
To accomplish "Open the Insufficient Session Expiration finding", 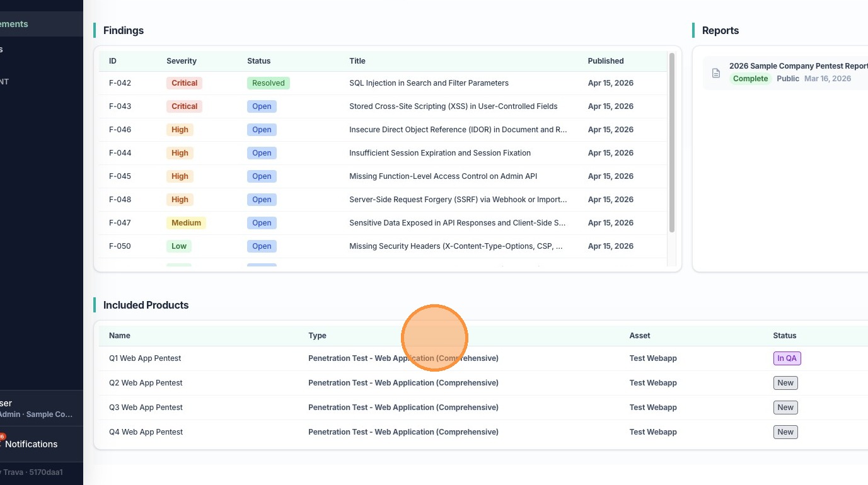I will (439, 153).
